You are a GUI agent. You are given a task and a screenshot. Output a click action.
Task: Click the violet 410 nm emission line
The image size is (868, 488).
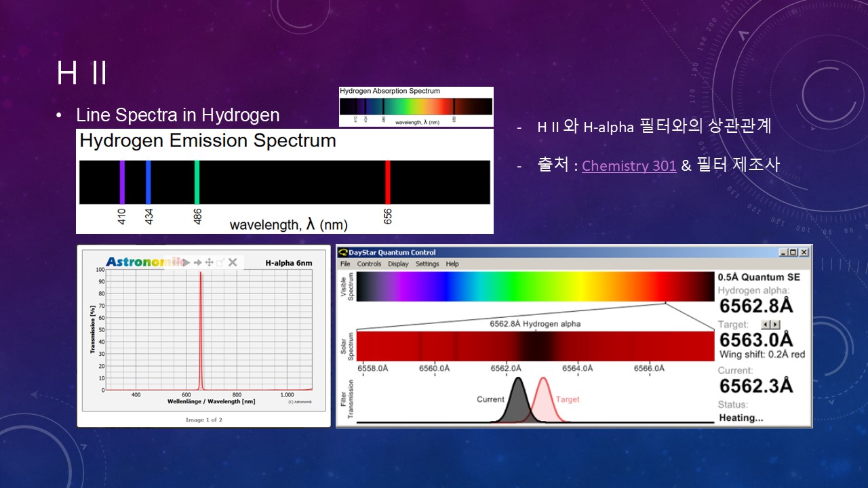pyautogui.click(x=122, y=182)
